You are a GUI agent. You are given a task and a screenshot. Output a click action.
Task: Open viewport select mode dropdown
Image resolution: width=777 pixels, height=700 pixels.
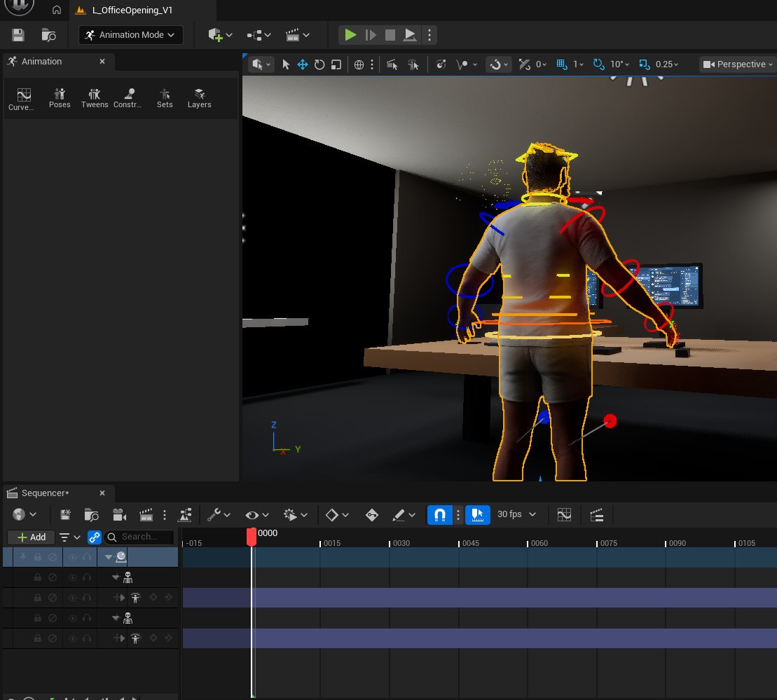[x=261, y=64]
